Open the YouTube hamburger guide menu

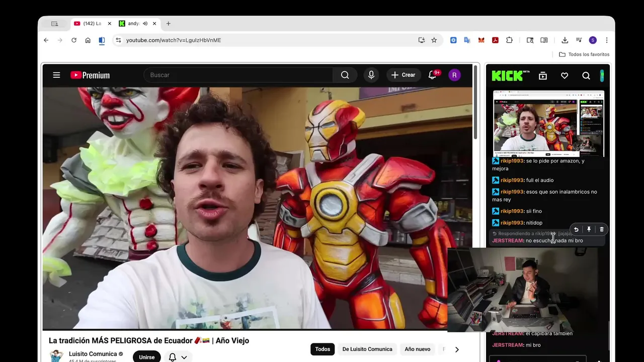coord(56,75)
